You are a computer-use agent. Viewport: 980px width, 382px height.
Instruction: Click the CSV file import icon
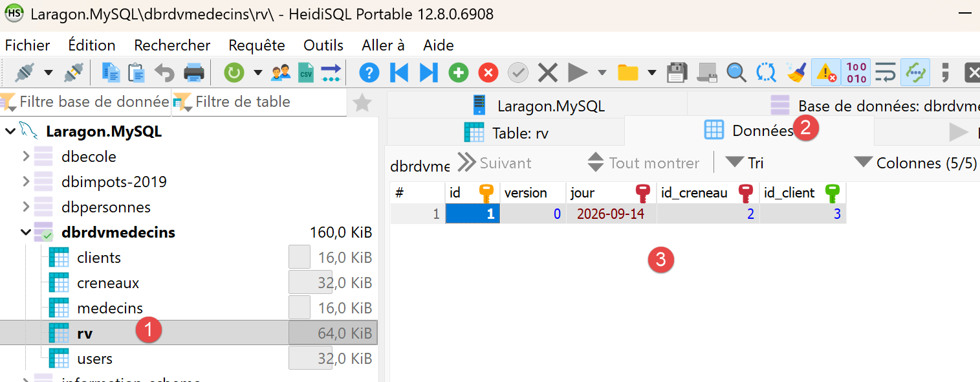point(305,72)
